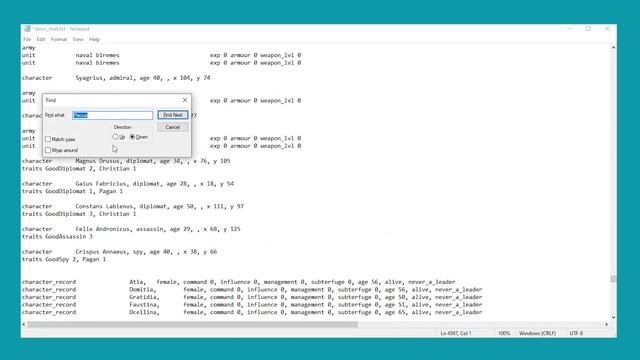Enable the Match case checkbox
640x360 pixels.
tap(48, 139)
